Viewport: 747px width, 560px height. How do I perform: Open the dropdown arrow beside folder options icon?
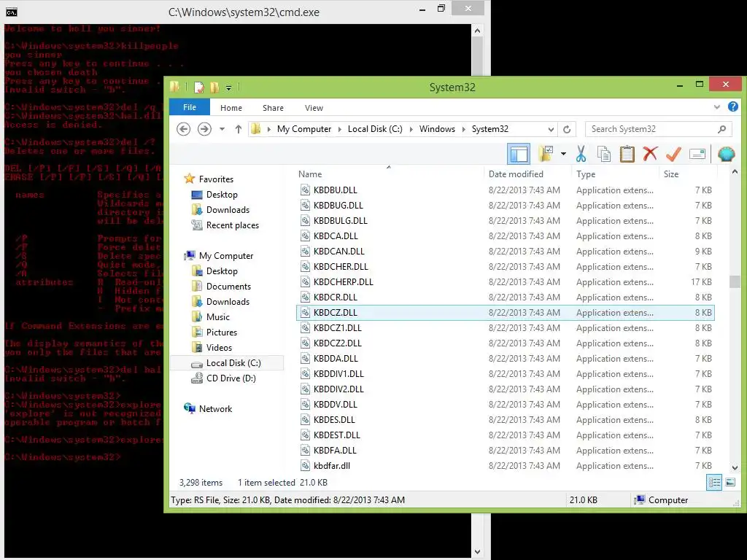tap(563, 154)
